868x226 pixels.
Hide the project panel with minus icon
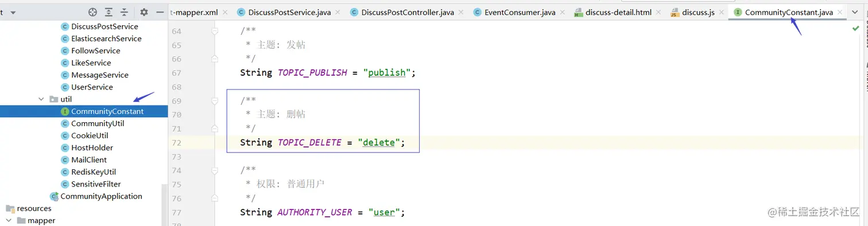pyautogui.click(x=160, y=12)
